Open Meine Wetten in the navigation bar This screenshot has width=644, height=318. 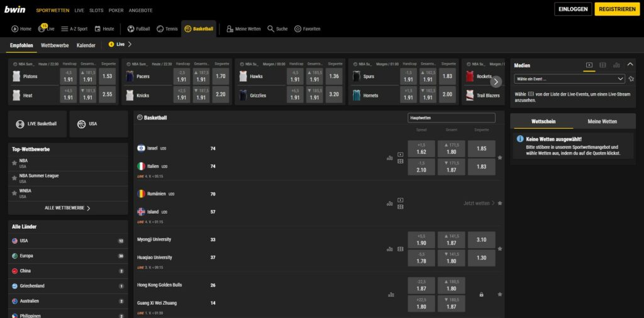[243, 29]
